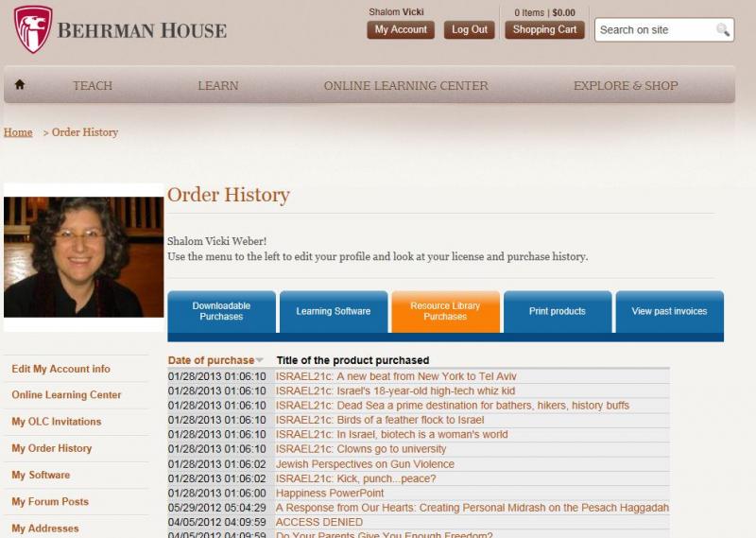Open the Shopping Cart

(x=544, y=30)
